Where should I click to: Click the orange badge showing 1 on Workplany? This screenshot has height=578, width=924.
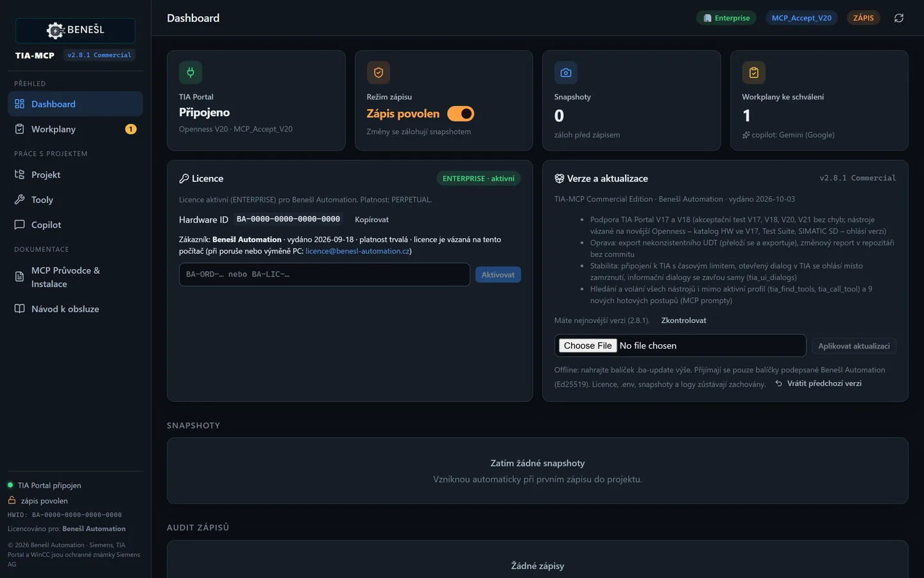131,129
